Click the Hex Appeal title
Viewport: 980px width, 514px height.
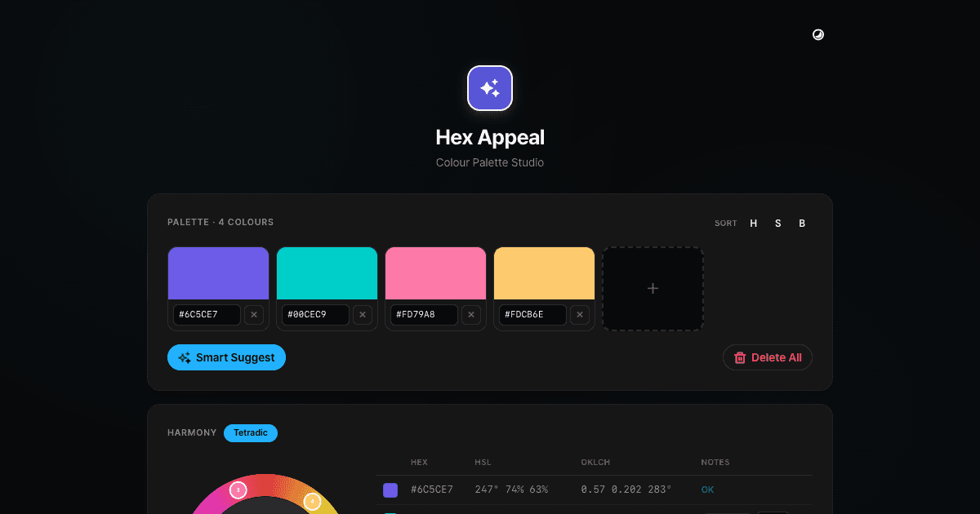[x=490, y=137]
